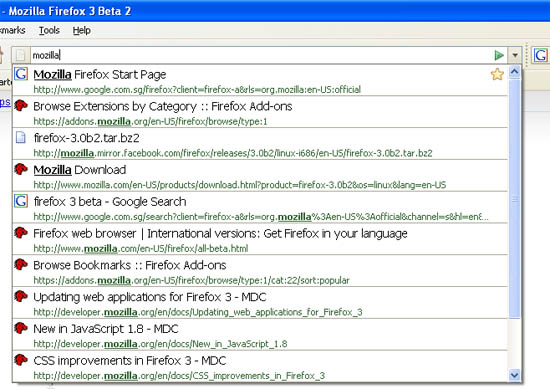Open the Help menu
Image resolution: width=550 pixels, height=389 pixels.
pos(81,31)
